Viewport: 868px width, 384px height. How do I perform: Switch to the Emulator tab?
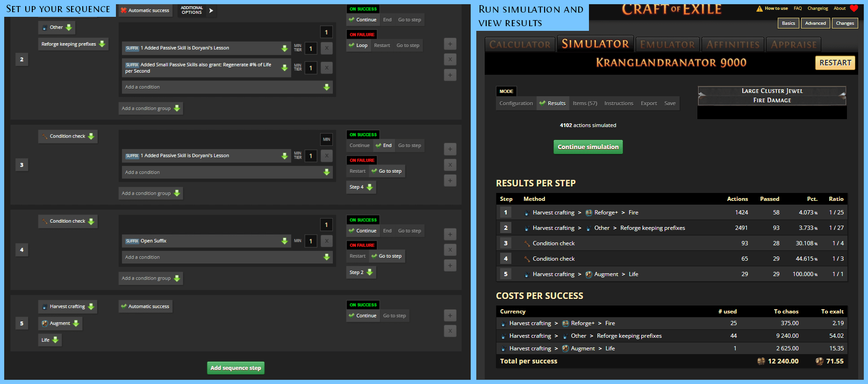pos(667,44)
